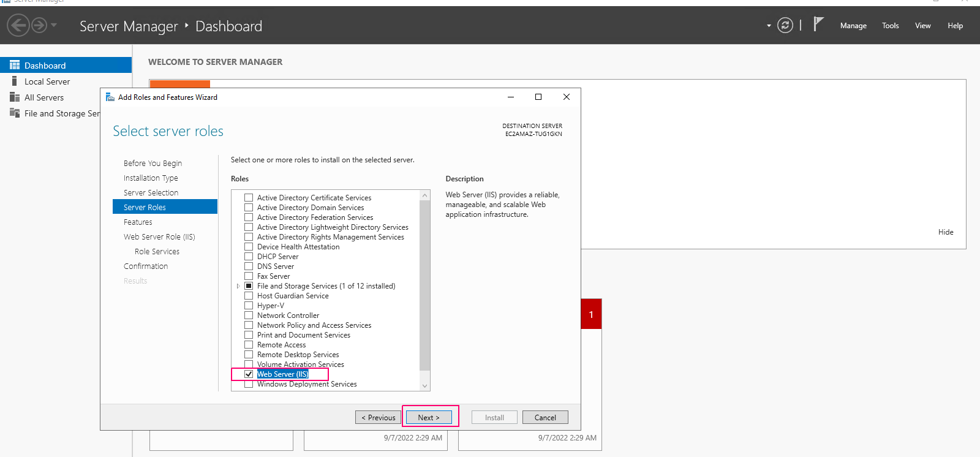Screen dimensions: 980x457
Task: Check Active Directory Lightweight Directory Services
Action: pos(249,227)
